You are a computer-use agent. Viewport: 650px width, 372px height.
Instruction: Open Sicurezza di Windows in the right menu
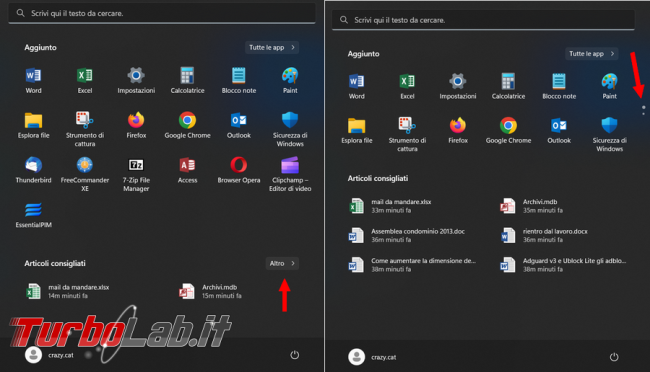tap(609, 134)
